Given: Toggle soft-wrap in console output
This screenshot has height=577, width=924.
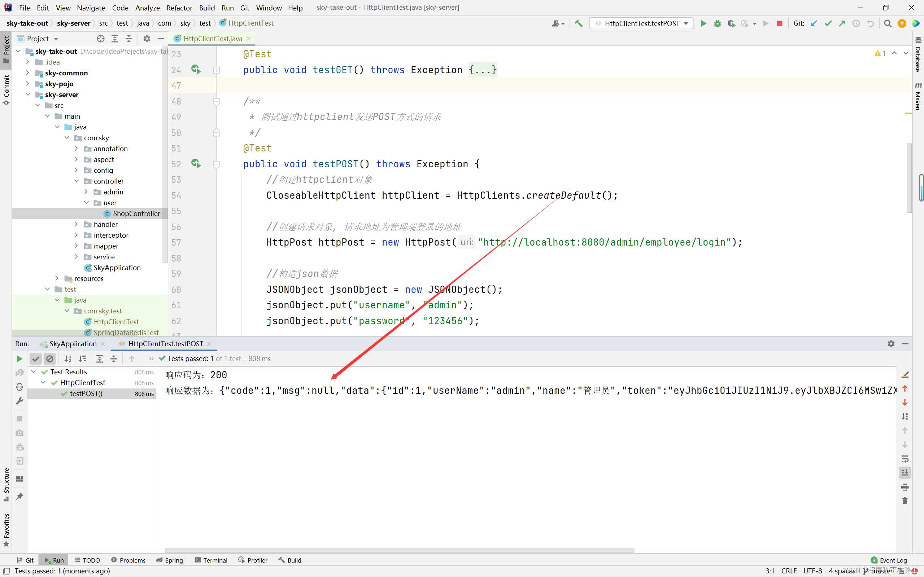Looking at the screenshot, I should point(905,459).
